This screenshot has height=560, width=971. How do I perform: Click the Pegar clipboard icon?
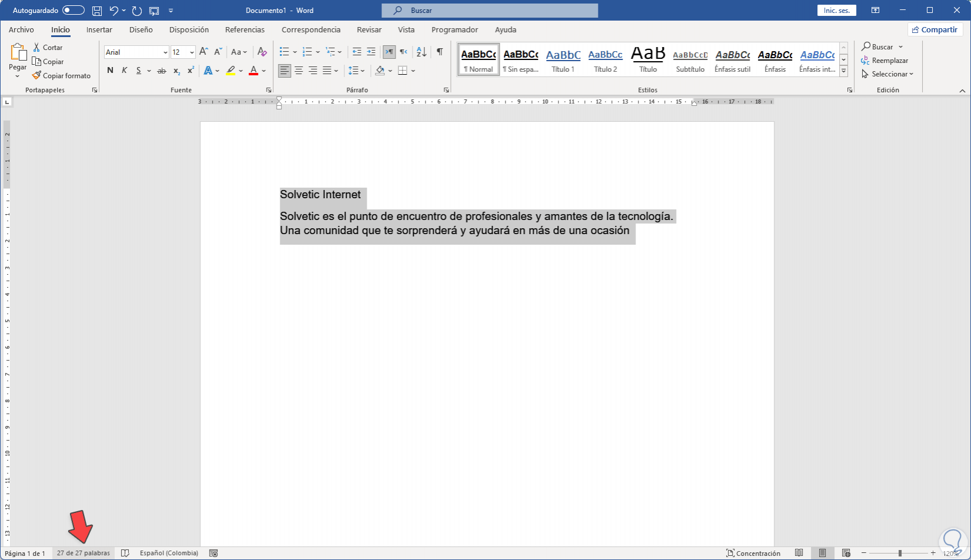[18, 52]
